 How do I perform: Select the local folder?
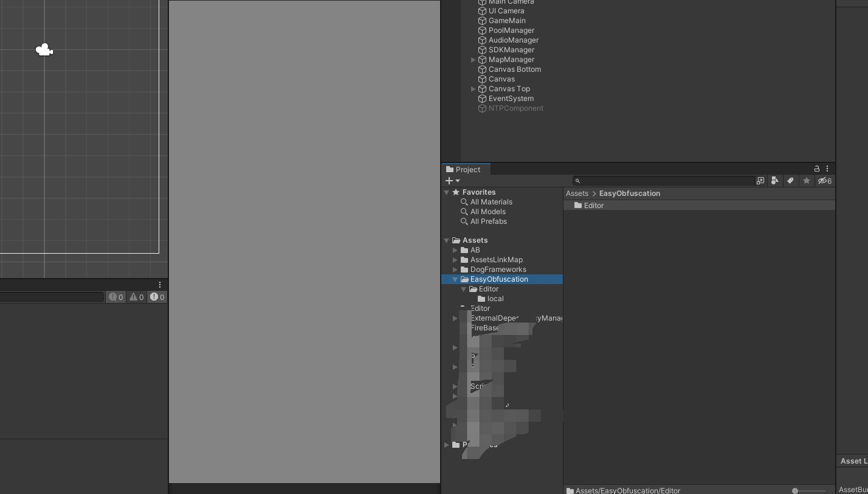pos(495,299)
